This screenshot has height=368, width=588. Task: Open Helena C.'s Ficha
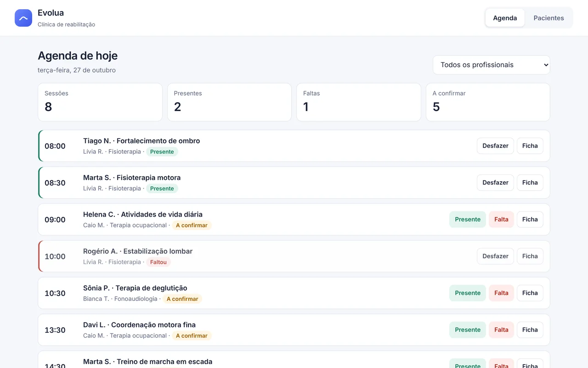[530, 219]
